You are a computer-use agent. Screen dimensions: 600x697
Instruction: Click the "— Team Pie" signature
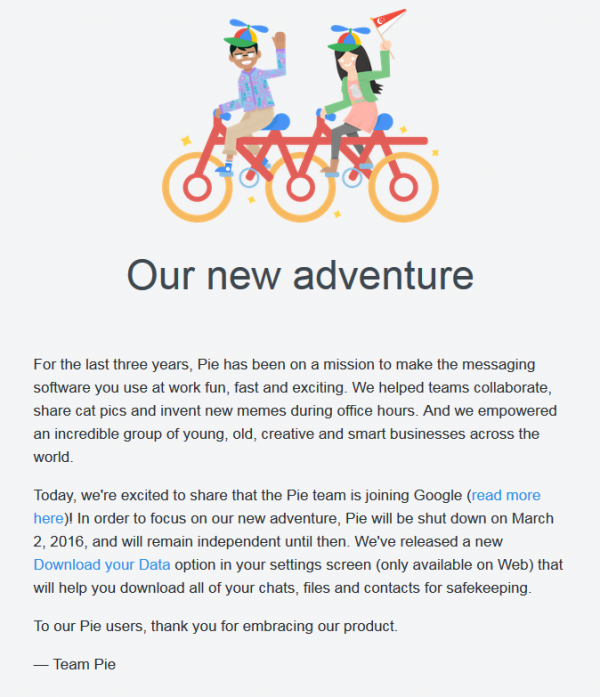[x=74, y=662]
